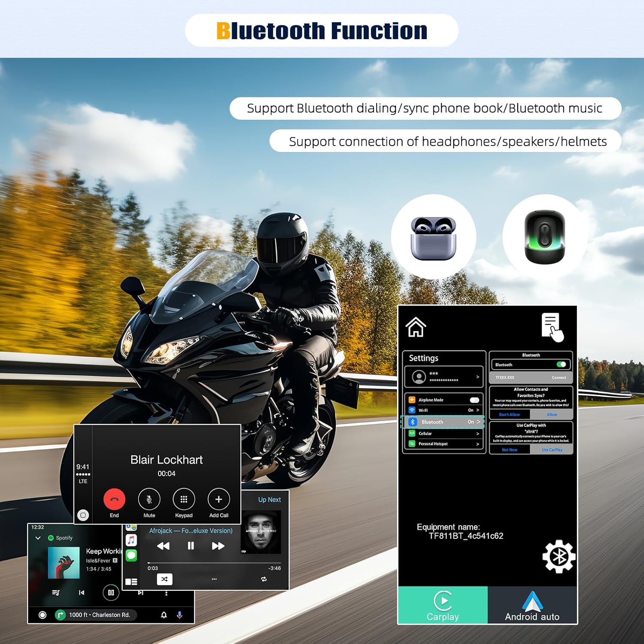Tap the Afrojack album artwork

pyautogui.click(x=261, y=532)
